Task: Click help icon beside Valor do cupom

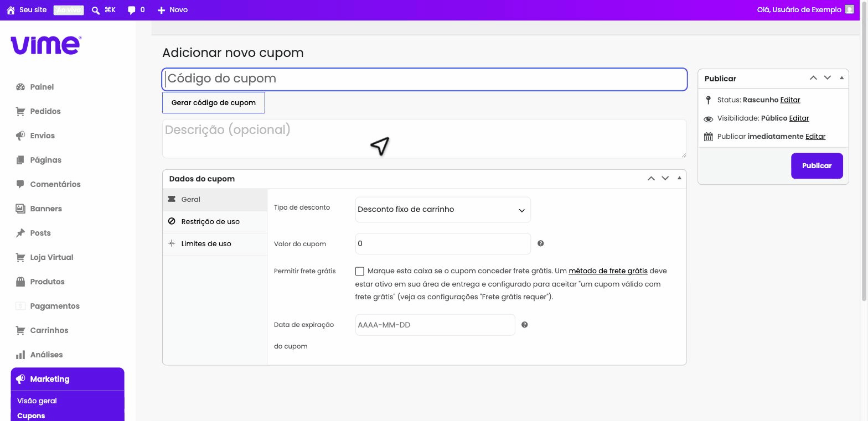Action: (x=541, y=243)
